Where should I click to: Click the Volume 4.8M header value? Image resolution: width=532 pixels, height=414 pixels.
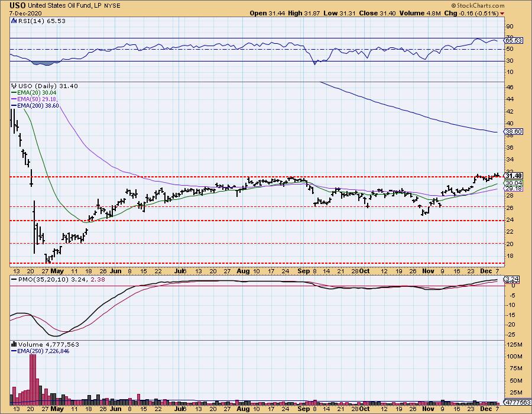[x=420, y=13]
